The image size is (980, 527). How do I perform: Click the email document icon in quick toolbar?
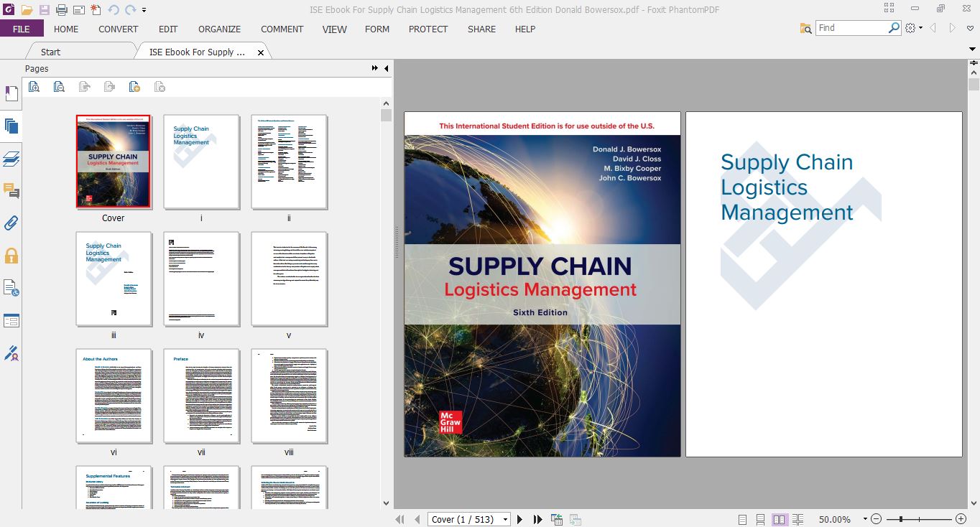(x=78, y=9)
